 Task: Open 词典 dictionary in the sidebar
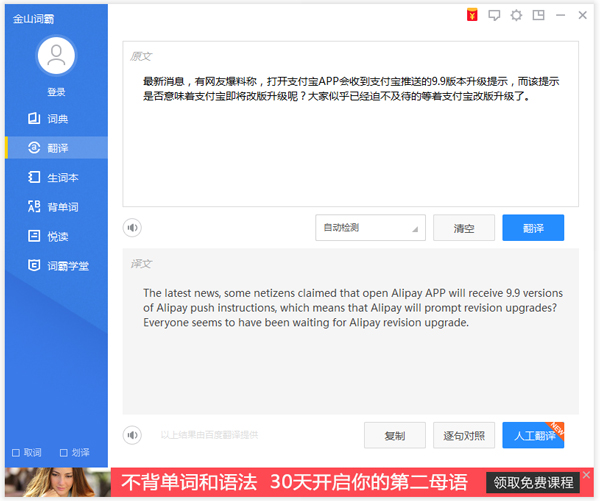(x=55, y=119)
